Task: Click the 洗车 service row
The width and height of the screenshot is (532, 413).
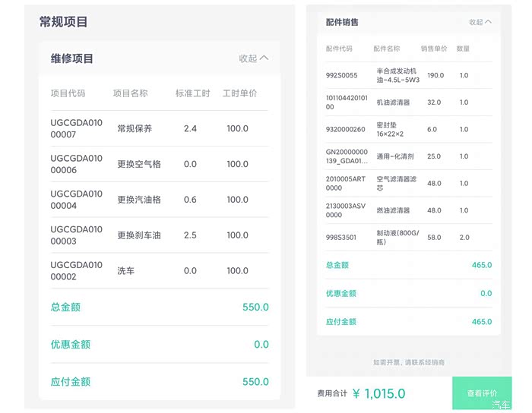Action: point(159,270)
